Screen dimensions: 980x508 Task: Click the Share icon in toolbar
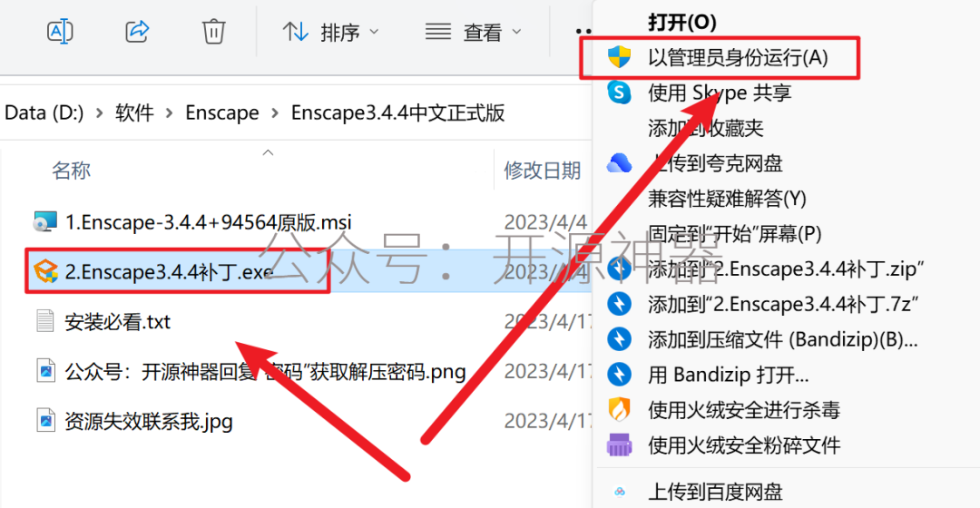(137, 31)
